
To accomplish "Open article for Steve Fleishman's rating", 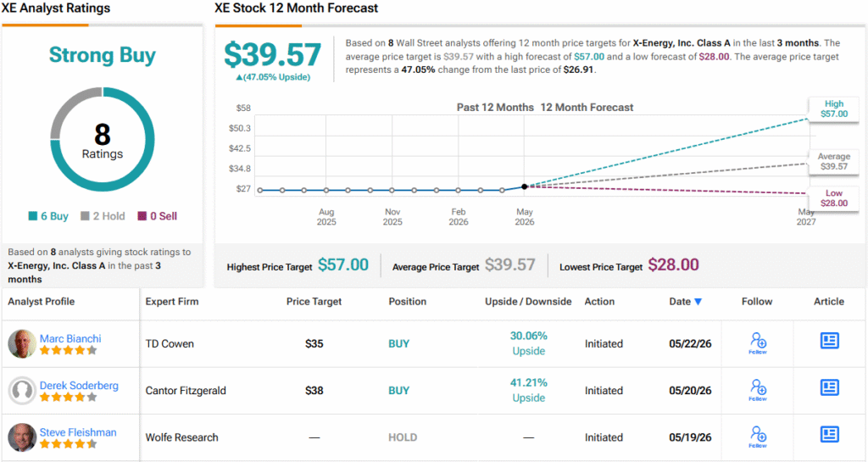I will point(829,434).
